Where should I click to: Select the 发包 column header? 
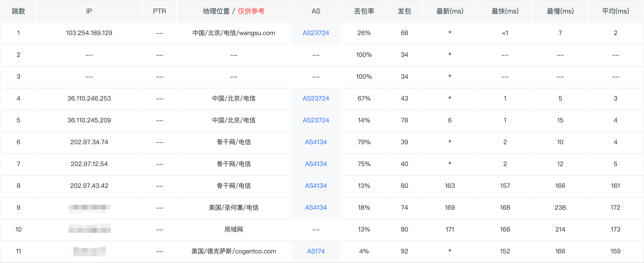[404, 11]
